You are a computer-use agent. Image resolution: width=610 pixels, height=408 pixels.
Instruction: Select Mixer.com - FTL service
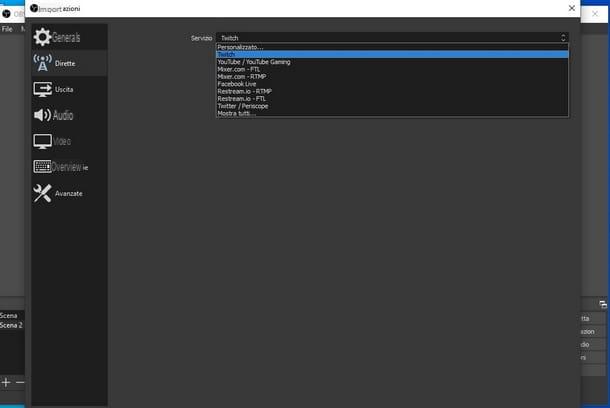392,69
